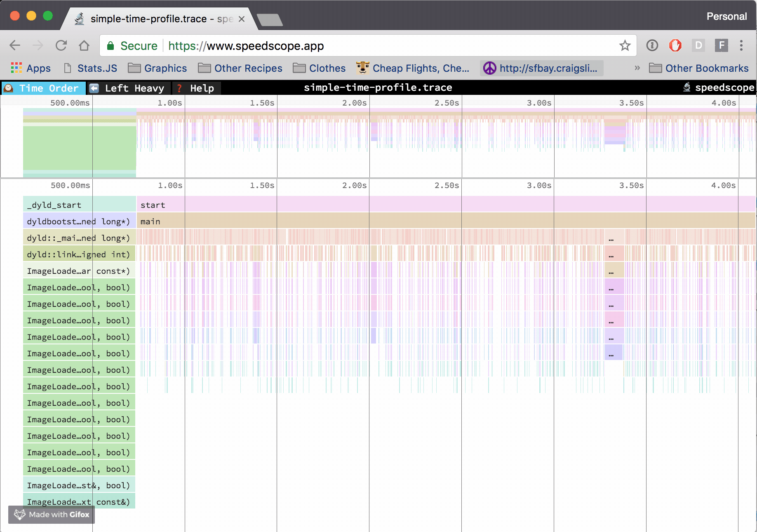The image size is (757, 532).
Task: Open Chrome's three-dot menu
Action: 741,45
